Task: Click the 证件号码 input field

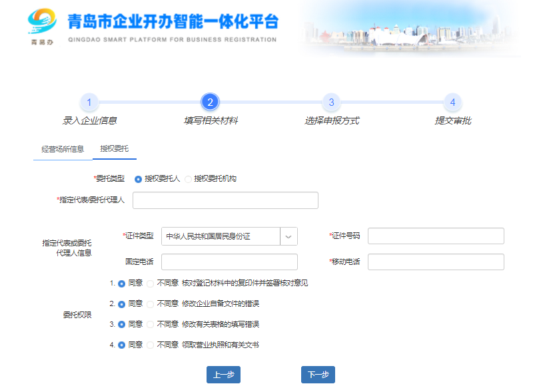Action: (435, 236)
